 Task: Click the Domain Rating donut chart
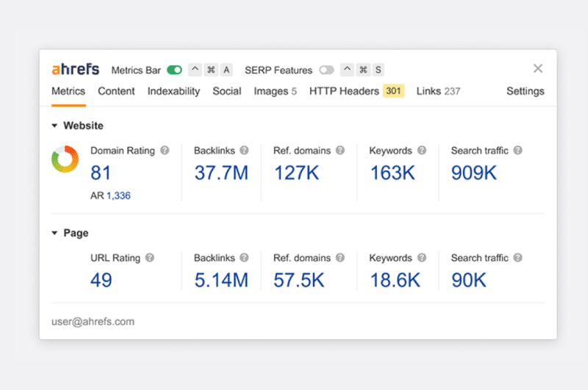pyautogui.click(x=65, y=160)
